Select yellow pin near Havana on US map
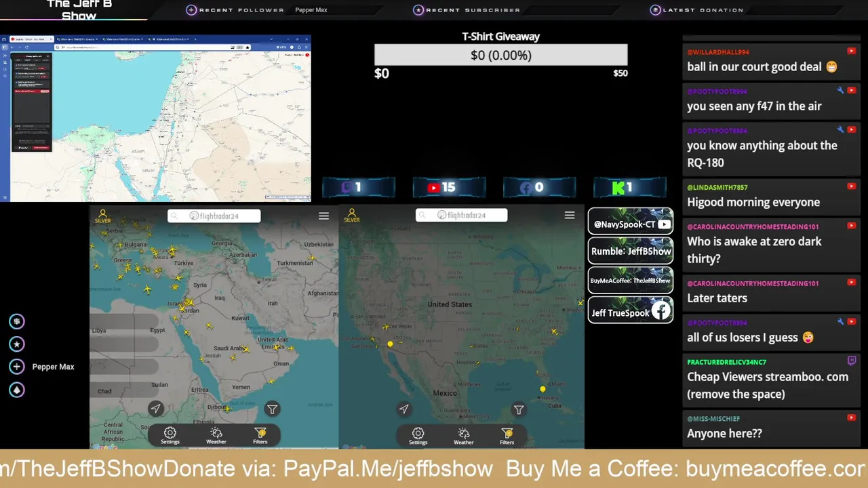 542,389
